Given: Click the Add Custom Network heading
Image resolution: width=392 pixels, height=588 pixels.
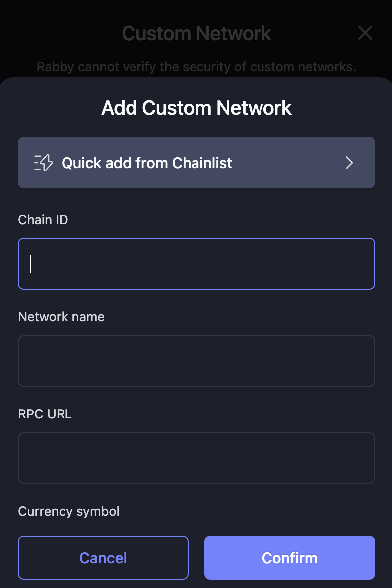Looking at the screenshot, I should [196, 108].
